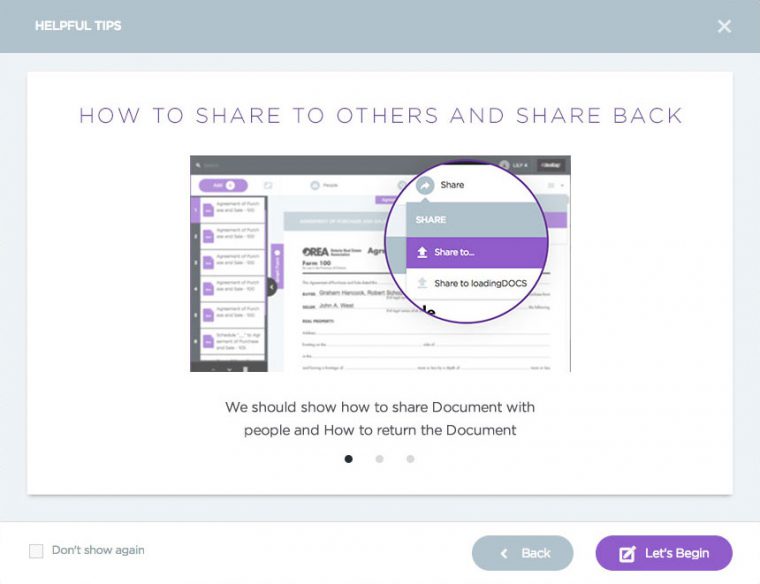Collapse the sidebar using the dark arrow handle

tap(271, 287)
